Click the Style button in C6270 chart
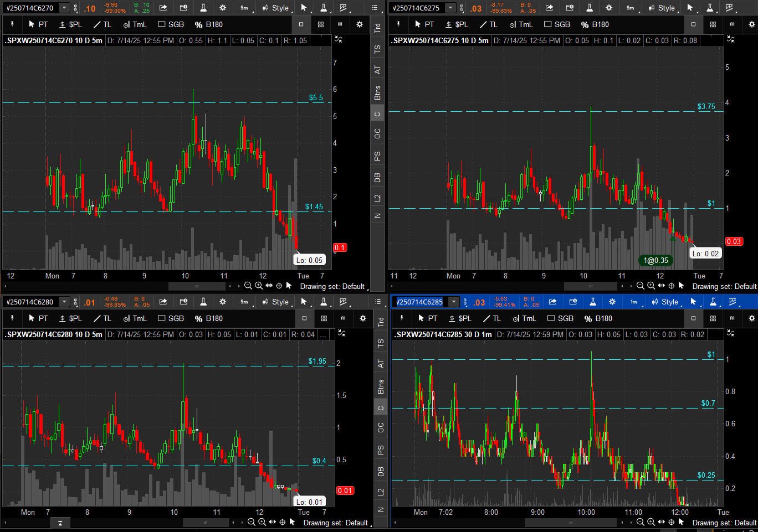758x532 pixels. click(x=275, y=8)
